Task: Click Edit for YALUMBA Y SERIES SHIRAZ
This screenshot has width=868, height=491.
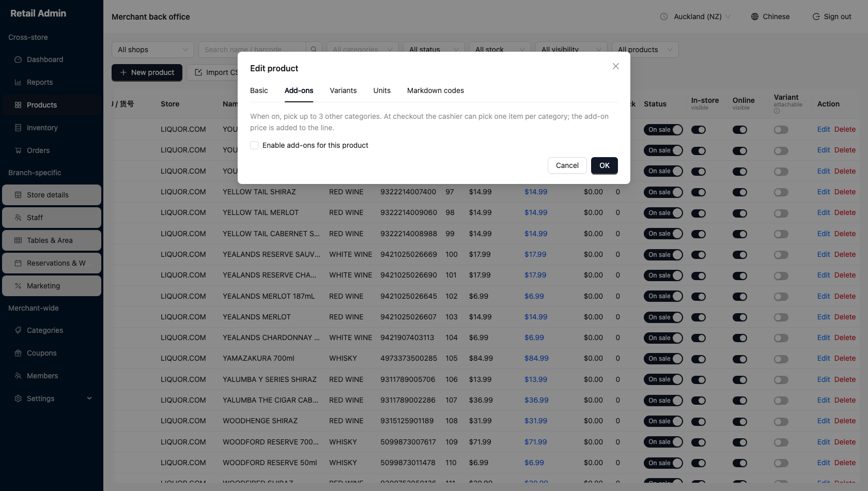Action: coord(824,379)
